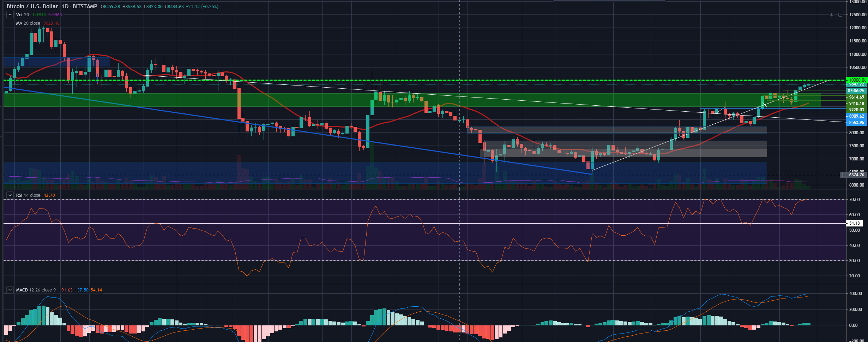Click the open price value O8459.38
This screenshot has height=342, width=868.
click(110, 7)
